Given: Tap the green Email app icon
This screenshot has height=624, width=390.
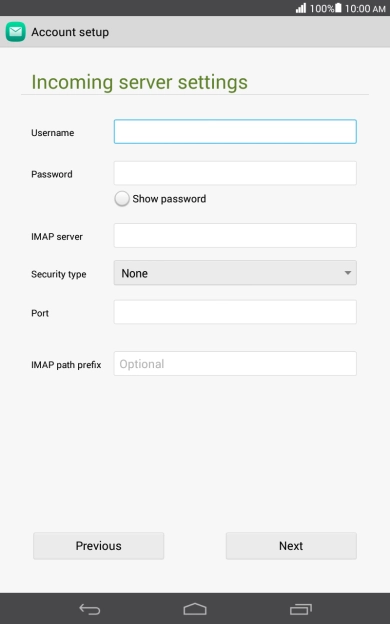Looking at the screenshot, I should tap(16, 32).
